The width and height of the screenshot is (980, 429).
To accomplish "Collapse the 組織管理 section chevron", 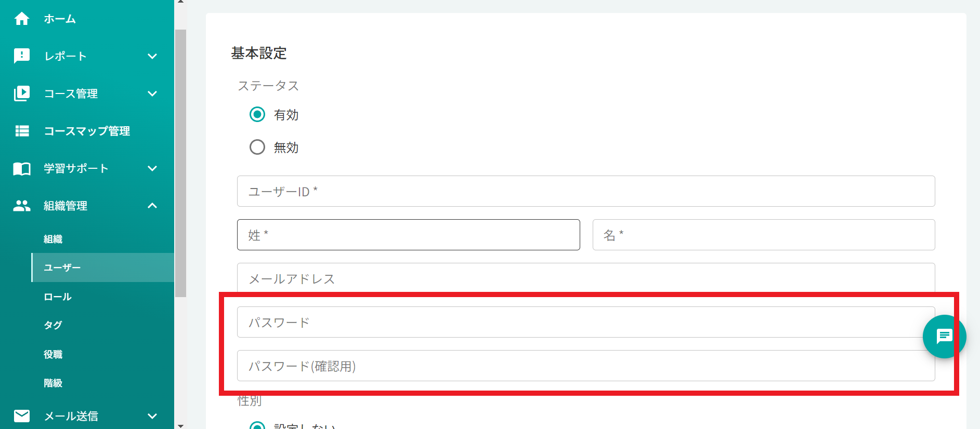I will click(x=152, y=206).
